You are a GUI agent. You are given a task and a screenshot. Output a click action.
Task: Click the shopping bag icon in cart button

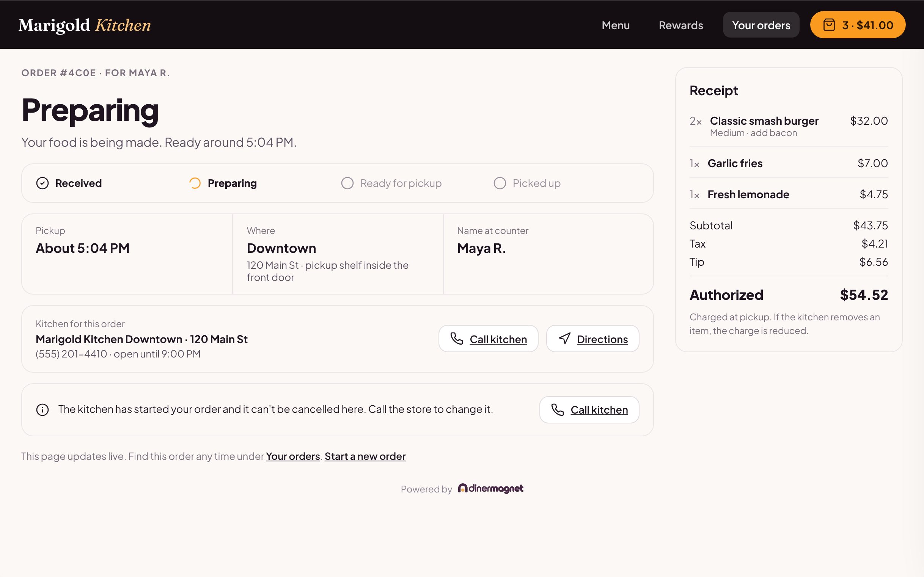[x=829, y=25]
